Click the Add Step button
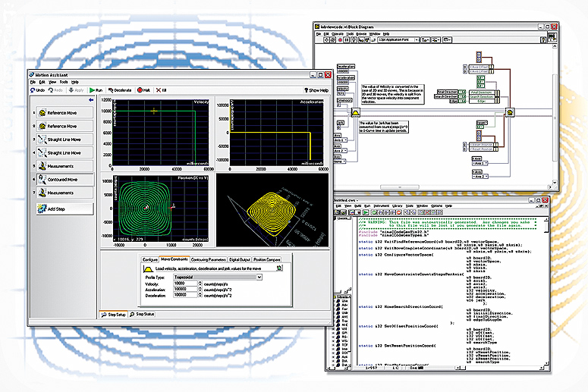The width and height of the screenshot is (588, 392). coord(66,208)
